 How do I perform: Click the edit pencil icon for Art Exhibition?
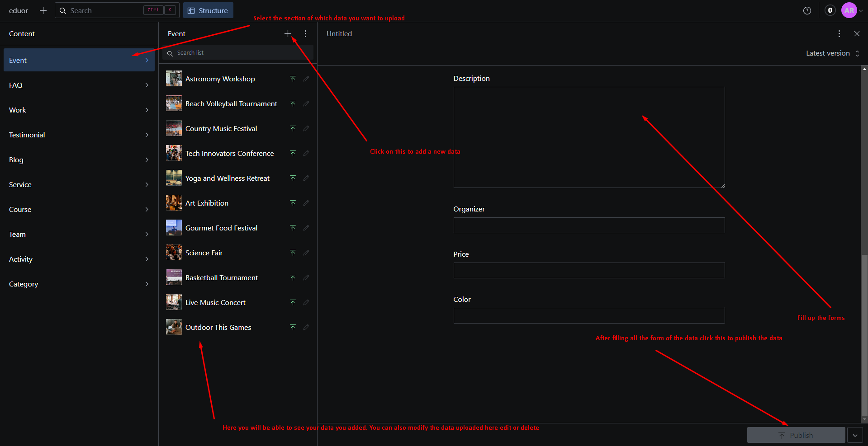click(x=306, y=203)
